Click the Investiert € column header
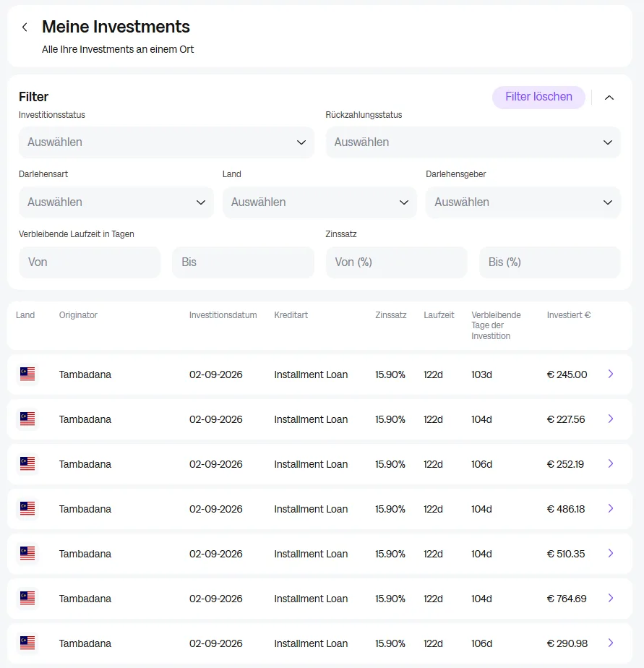Screen dimensions: 644x668 569,315
